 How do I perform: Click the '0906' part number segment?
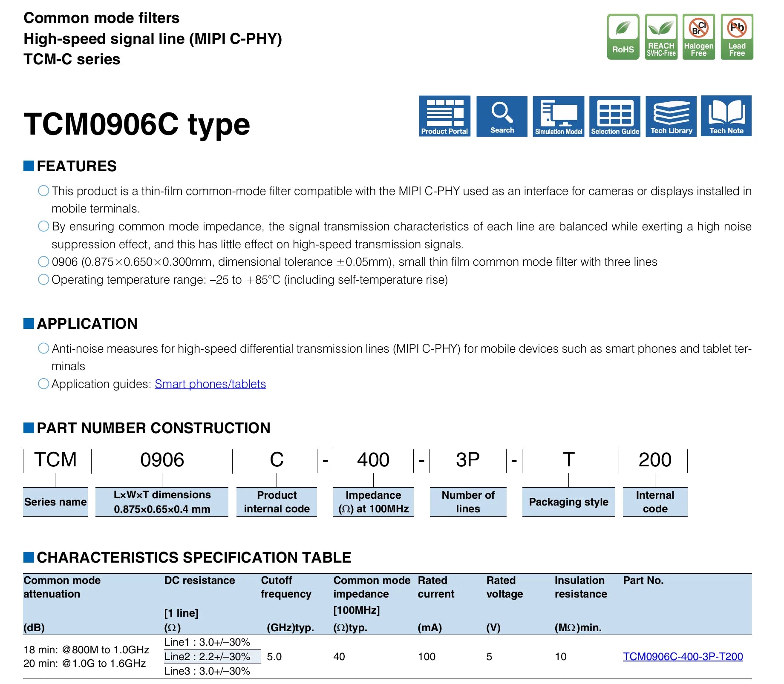[x=162, y=460]
